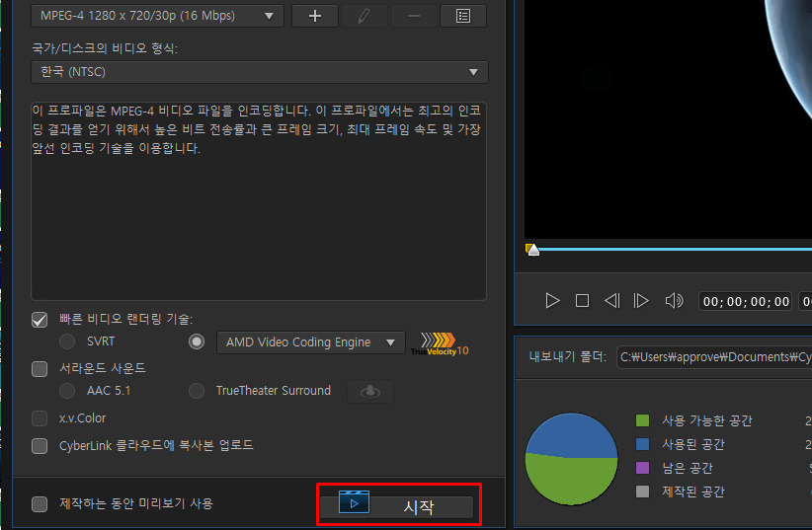Step to previous frame
The width and height of the screenshot is (812, 530).
[611, 301]
